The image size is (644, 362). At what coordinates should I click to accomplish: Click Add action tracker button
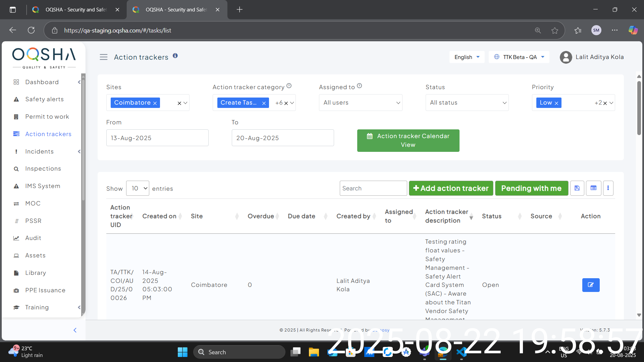point(451,188)
